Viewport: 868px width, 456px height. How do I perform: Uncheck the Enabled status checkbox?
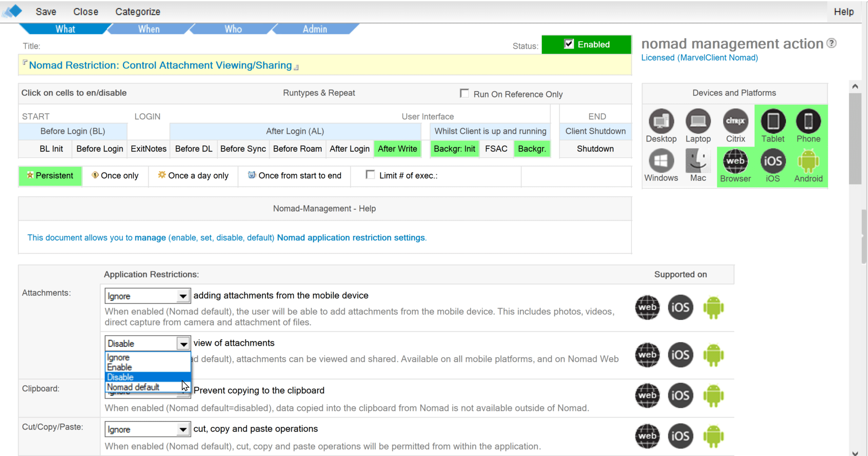569,44
